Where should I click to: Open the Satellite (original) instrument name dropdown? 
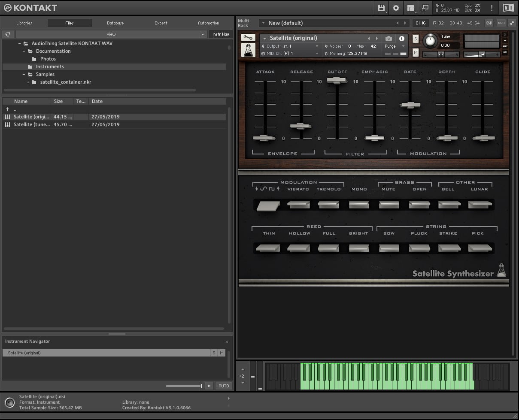coord(313,38)
